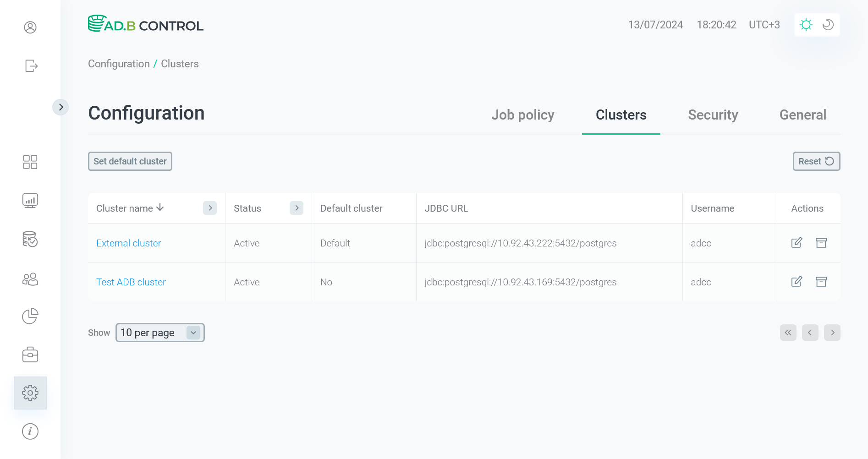Viewport: 868px width, 459px height.
Task: Archive the Test ADB cluster
Action: (x=821, y=282)
